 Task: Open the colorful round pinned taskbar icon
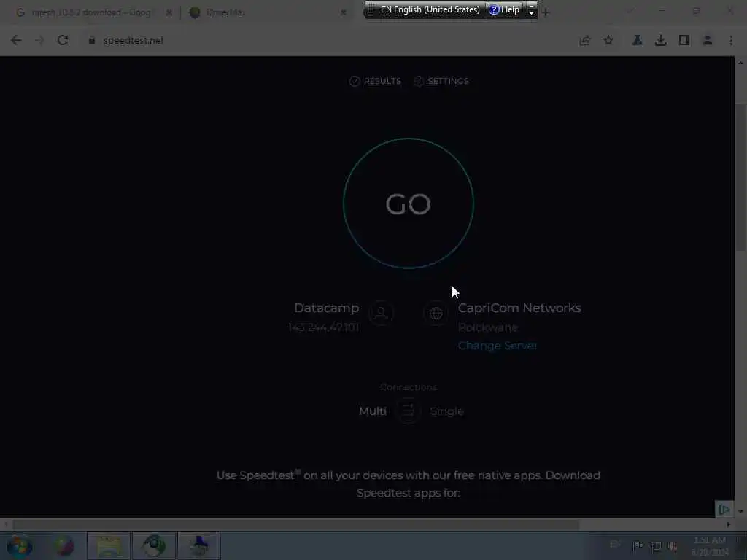click(x=64, y=545)
